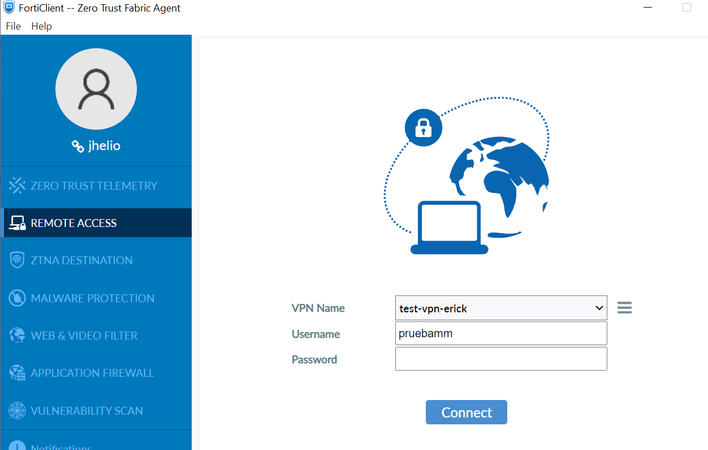Click the Notifications icon in the sidebar
Viewport: 708px width, 450px height.
17,445
